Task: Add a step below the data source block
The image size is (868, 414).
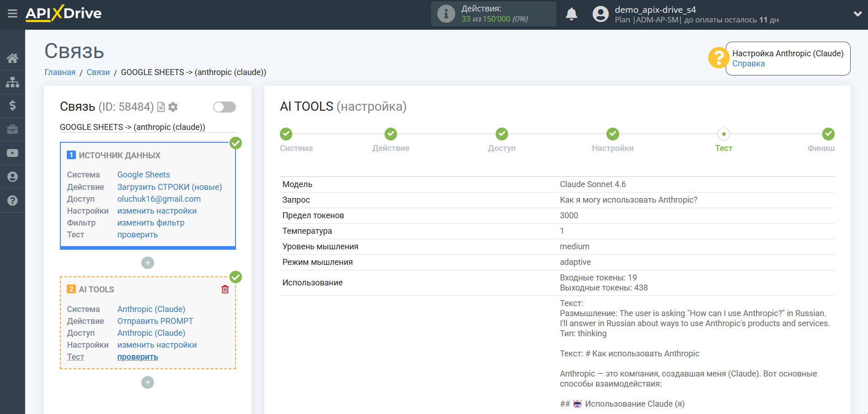Action: tap(148, 263)
